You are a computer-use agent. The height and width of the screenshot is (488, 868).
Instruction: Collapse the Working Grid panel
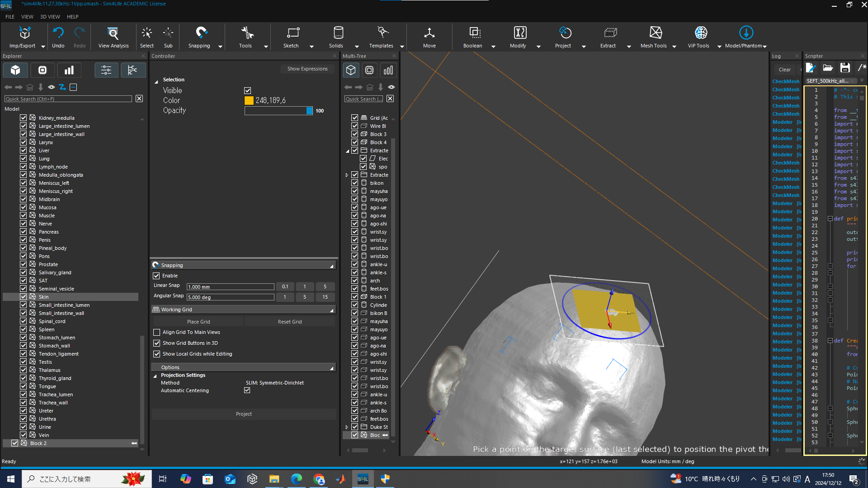click(x=332, y=310)
